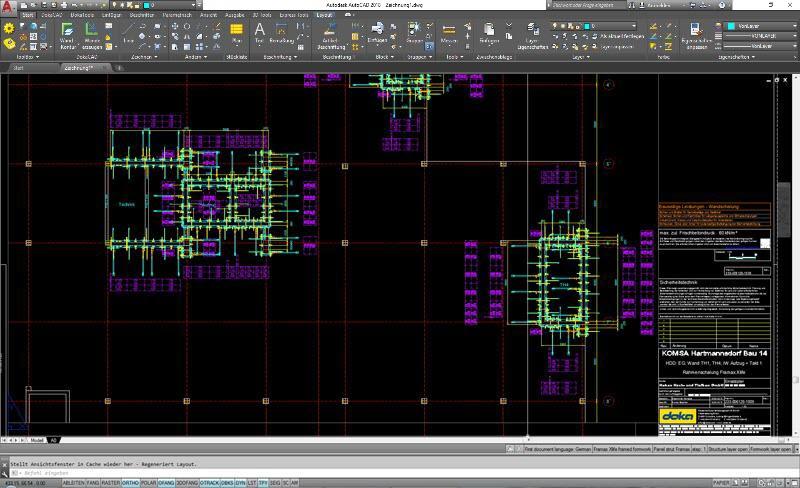Open the Ansicht ribbon tab

click(208, 16)
